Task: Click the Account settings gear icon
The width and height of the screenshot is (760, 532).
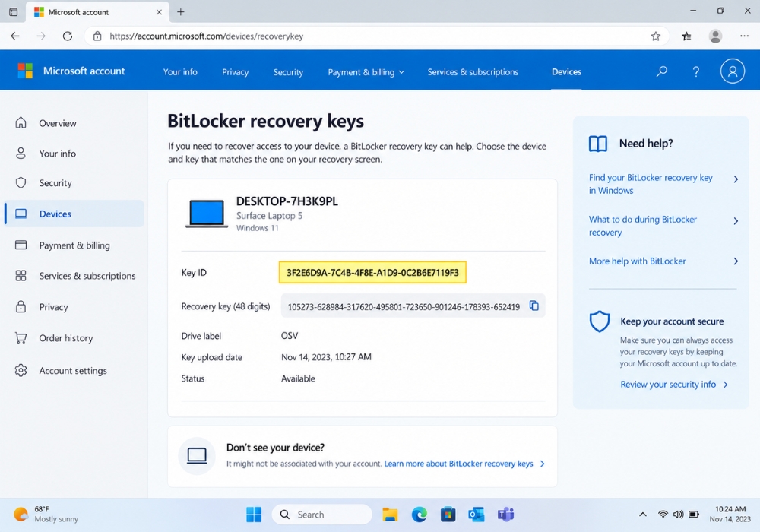Action: click(x=21, y=370)
